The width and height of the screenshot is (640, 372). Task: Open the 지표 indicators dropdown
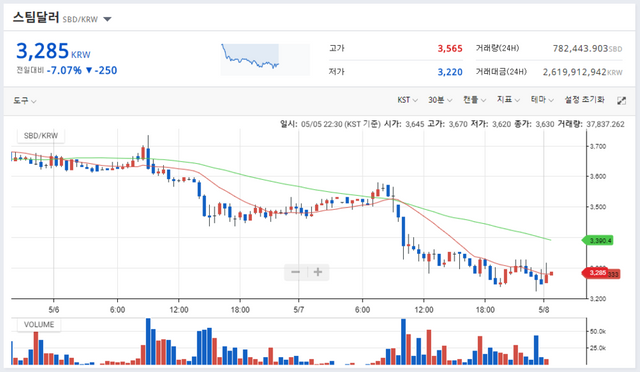click(x=508, y=100)
